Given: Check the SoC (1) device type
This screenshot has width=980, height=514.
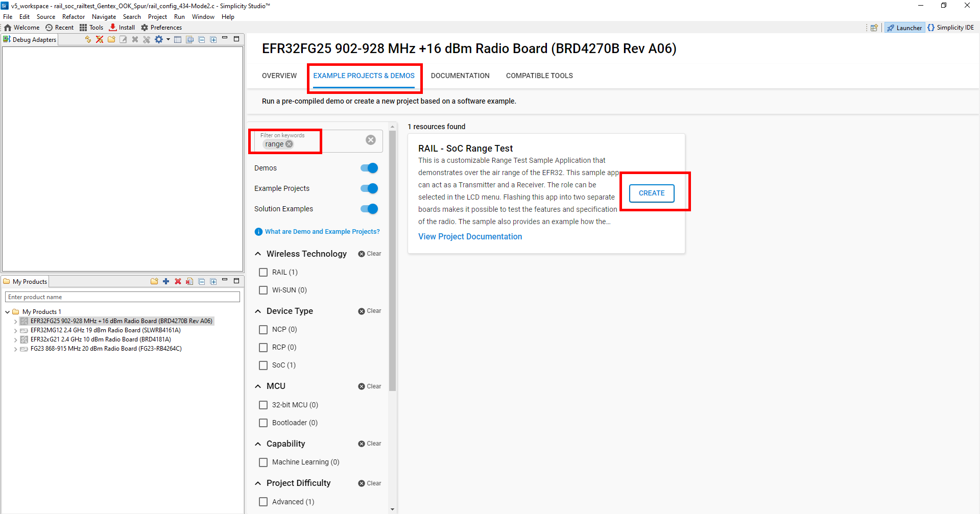Looking at the screenshot, I should coord(264,365).
